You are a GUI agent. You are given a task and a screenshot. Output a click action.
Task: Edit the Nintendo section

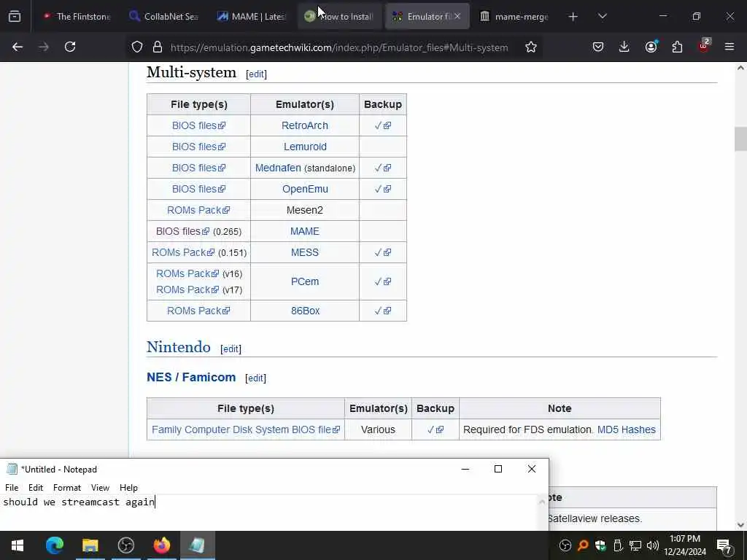pyautogui.click(x=231, y=349)
